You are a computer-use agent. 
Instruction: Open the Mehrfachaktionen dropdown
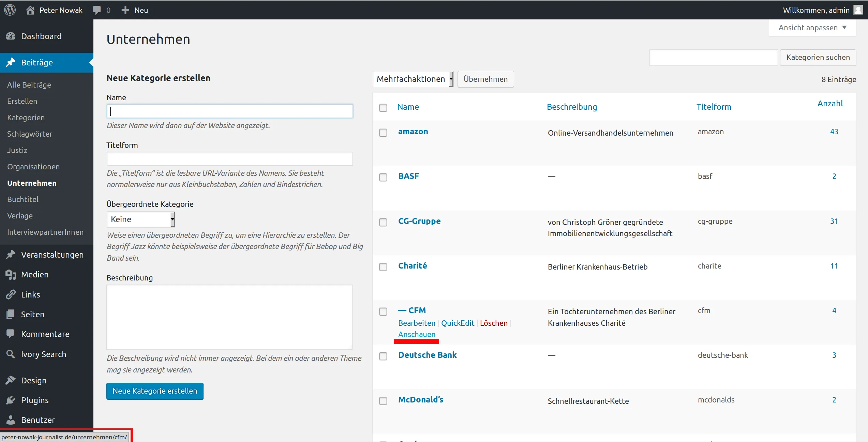pos(413,79)
